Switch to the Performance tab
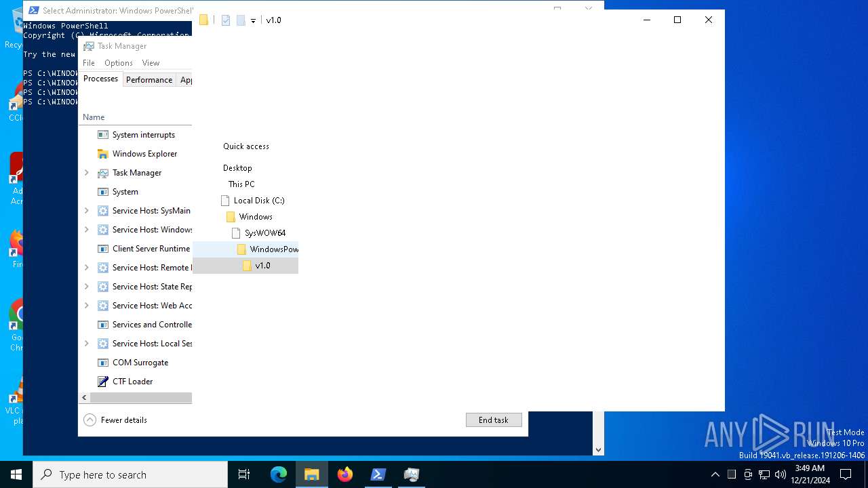The width and height of the screenshot is (868, 488). pos(149,80)
